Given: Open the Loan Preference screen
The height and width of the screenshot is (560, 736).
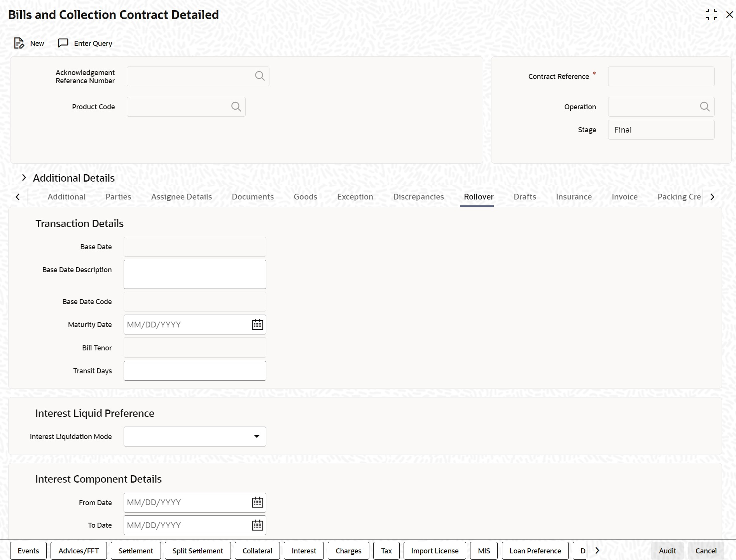Looking at the screenshot, I should tap(535, 551).
